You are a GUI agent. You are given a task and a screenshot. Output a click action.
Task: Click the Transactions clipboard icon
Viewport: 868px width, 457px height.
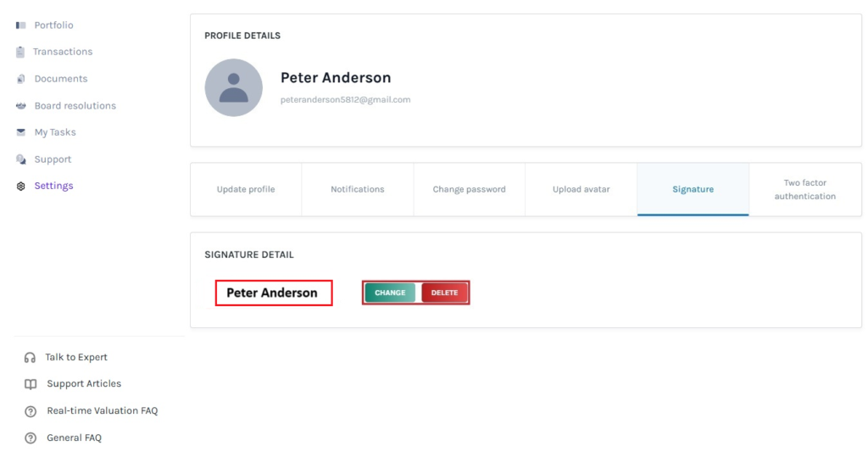pyautogui.click(x=20, y=52)
